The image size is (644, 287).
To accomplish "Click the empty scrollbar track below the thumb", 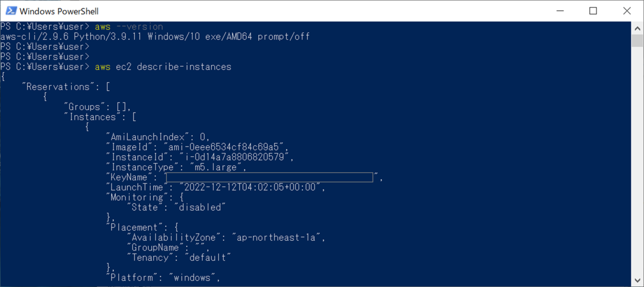I will pos(638,161).
